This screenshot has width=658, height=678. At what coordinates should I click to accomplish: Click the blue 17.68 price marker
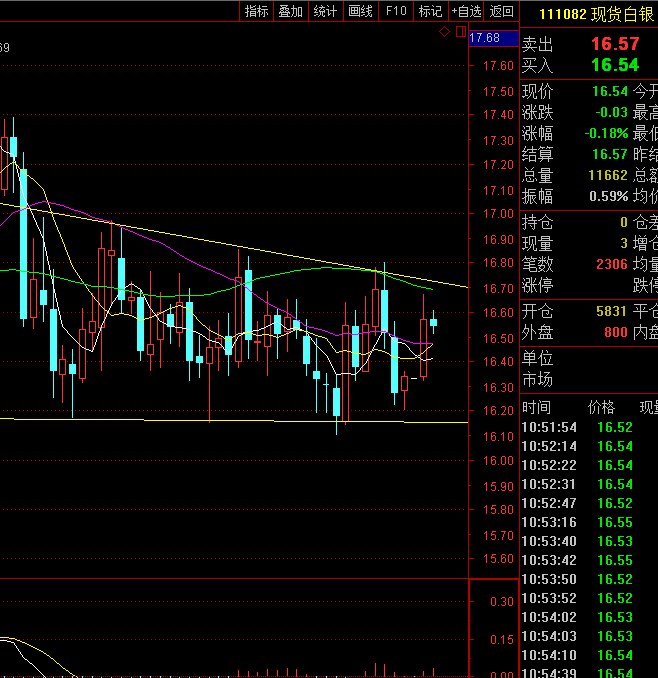485,38
